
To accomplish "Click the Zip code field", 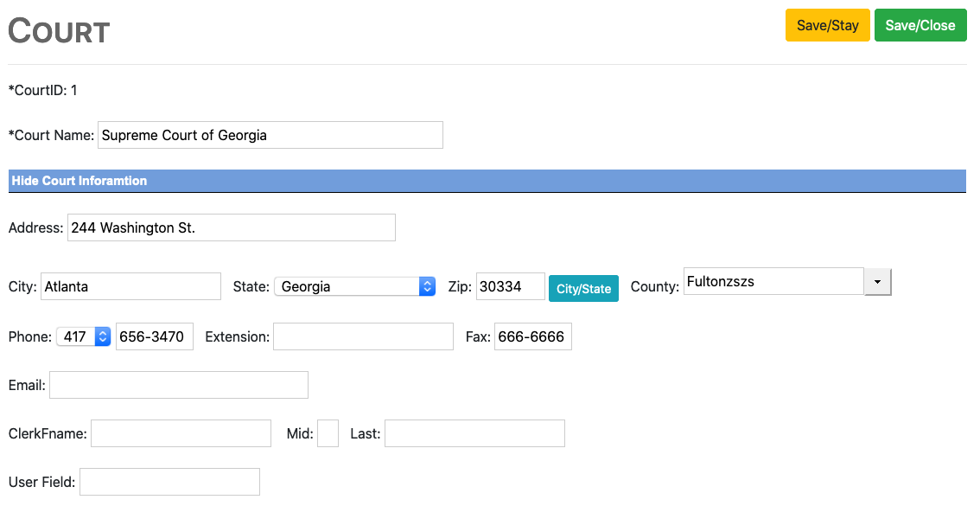I will (510, 286).
